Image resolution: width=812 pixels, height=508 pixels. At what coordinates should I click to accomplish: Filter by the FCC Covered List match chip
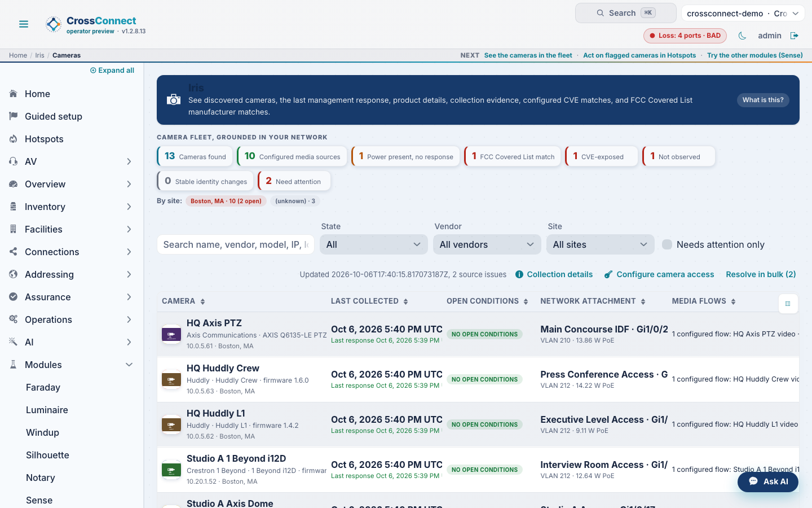(x=513, y=156)
